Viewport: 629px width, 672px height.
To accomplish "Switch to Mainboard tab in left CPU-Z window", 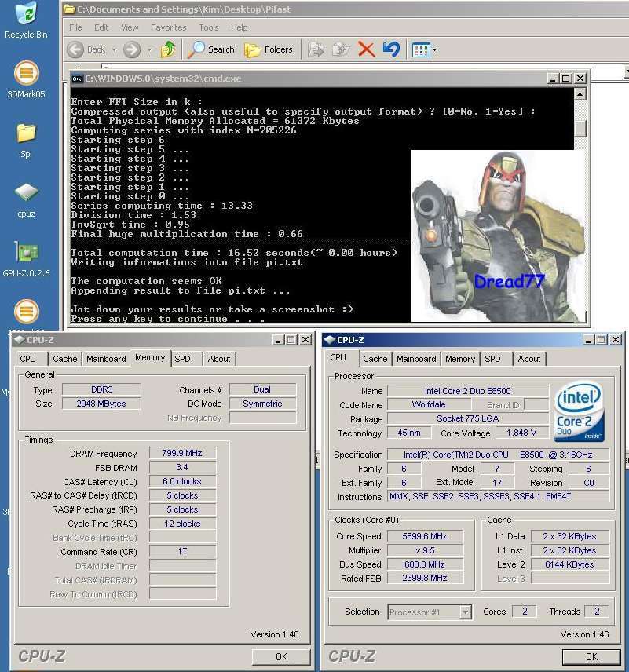I will [x=106, y=359].
